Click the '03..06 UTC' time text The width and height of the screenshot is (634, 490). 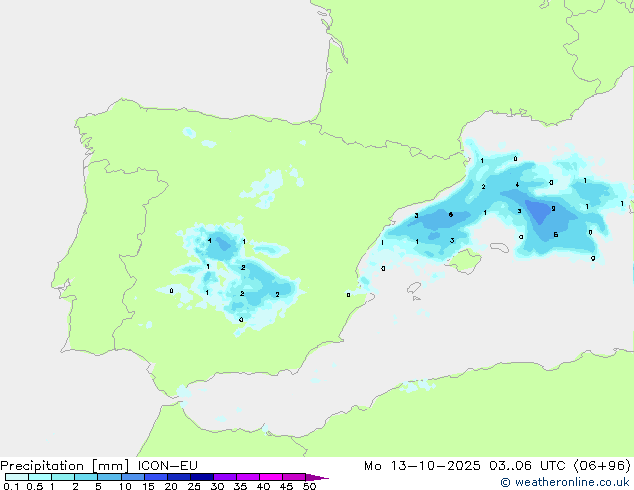[527, 466]
